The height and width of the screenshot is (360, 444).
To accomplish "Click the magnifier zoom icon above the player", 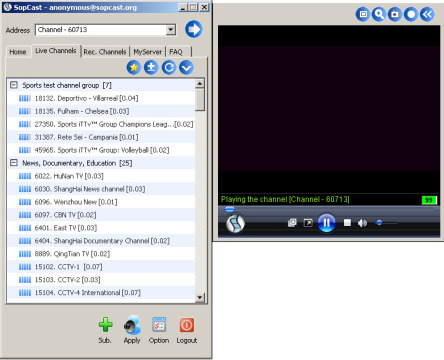I will 379,14.
